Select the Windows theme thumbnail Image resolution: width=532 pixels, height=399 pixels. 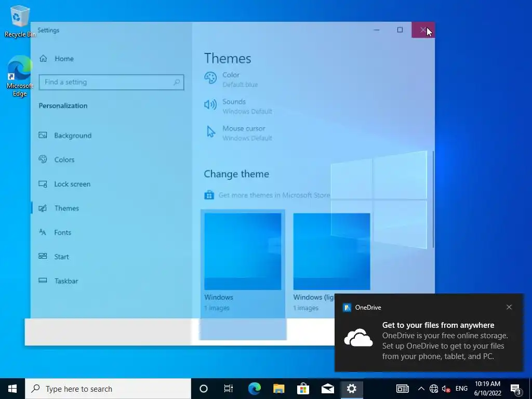pyautogui.click(x=243, y=251)
